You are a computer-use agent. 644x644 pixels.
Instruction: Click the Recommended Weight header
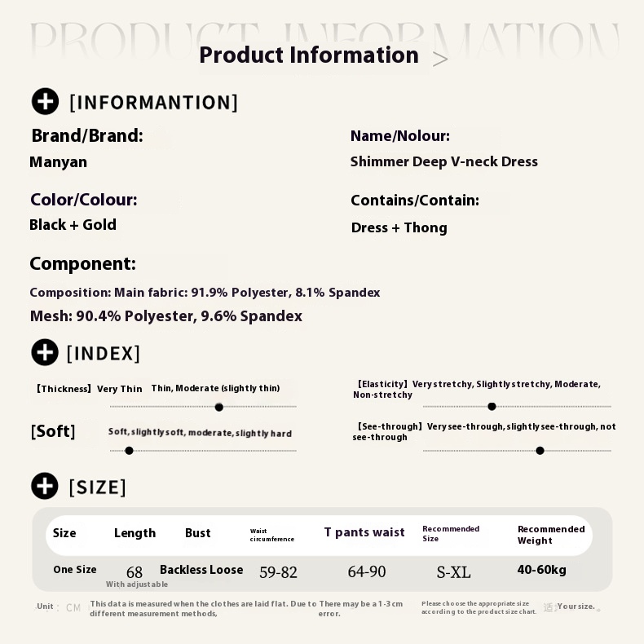click(551, 535)
